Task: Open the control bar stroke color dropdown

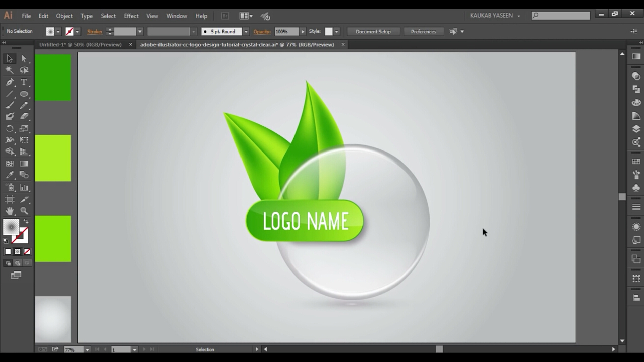Action: (77, 32)
